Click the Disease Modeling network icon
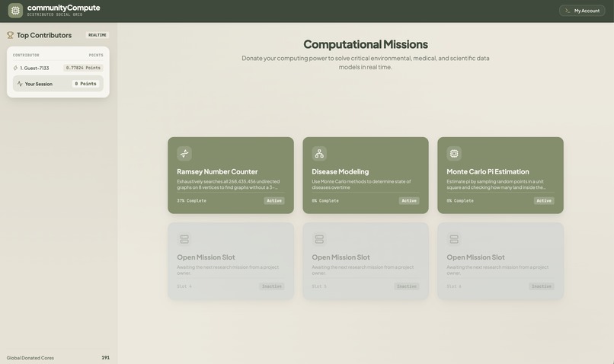 pos(319,153)
